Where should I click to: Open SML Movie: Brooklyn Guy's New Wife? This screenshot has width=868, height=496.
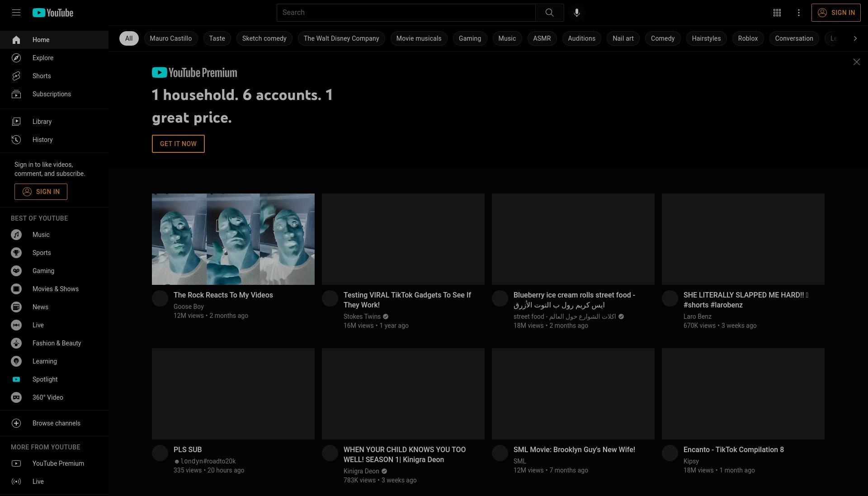tap(574, 449)
